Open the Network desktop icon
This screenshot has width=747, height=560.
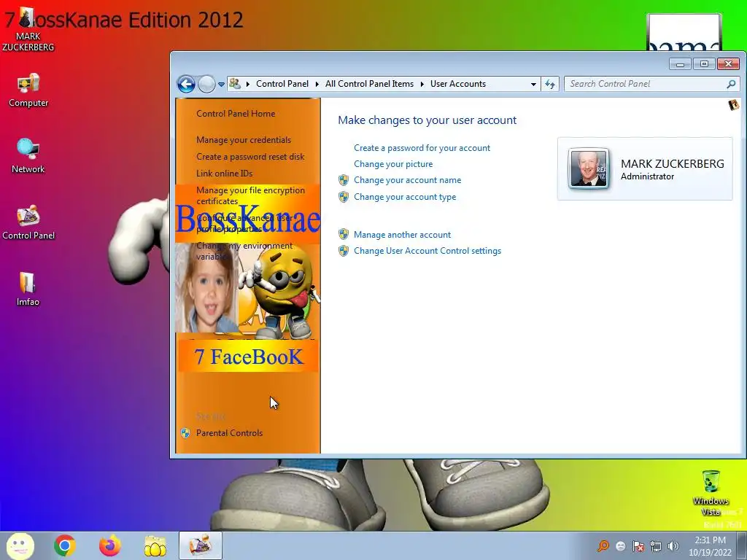click(28, 156)
